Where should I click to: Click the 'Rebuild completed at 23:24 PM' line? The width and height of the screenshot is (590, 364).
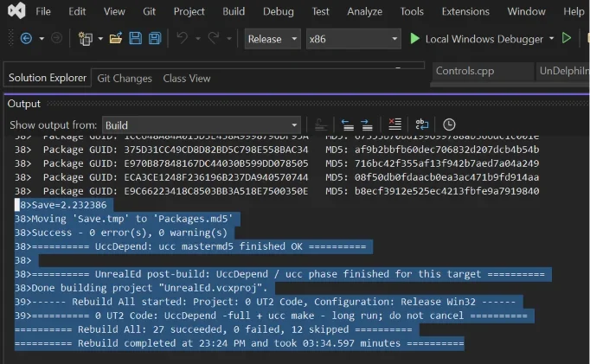pyautogui.click(x=240, y=344)
